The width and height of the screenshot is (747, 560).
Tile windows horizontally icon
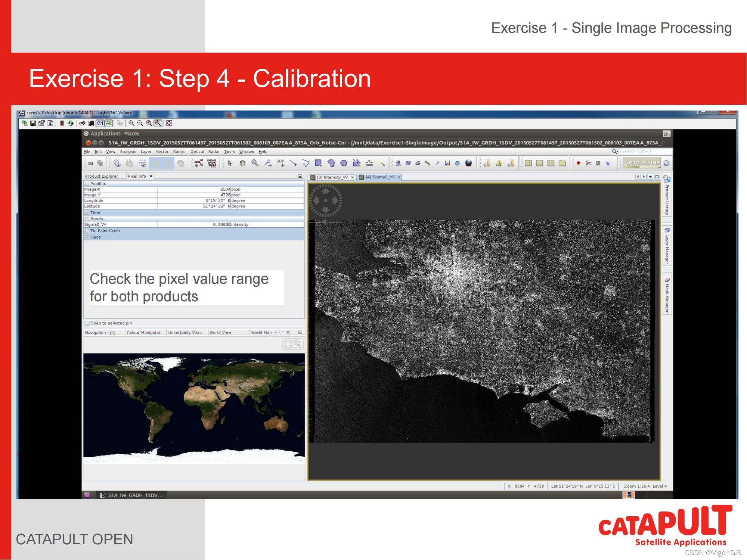pos(540,163)
